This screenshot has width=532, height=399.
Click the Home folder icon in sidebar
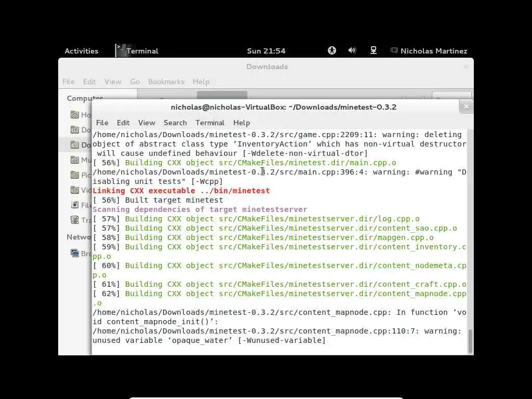coord(75,115)
